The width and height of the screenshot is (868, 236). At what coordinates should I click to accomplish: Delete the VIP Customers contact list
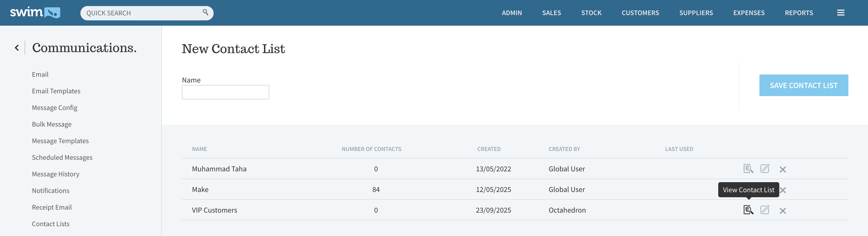782,211
